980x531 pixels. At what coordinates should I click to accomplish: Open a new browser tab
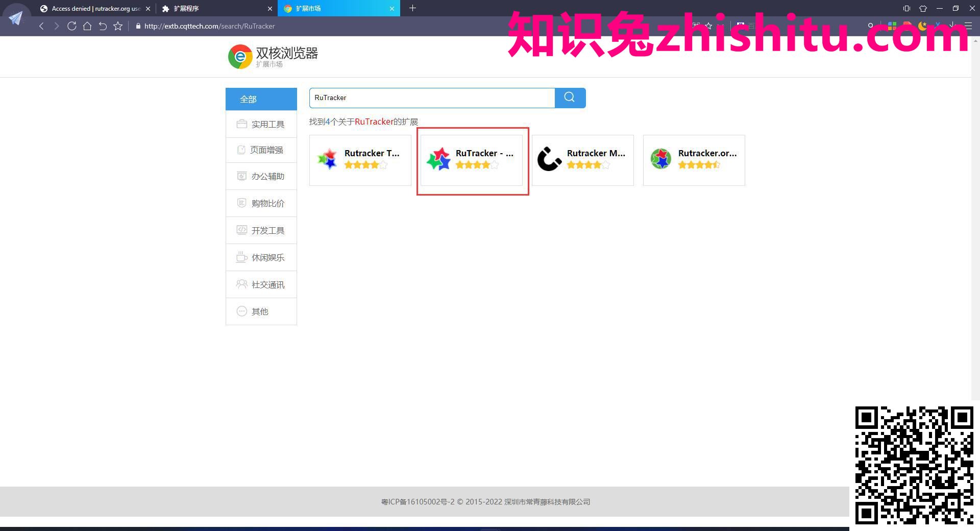412,8
